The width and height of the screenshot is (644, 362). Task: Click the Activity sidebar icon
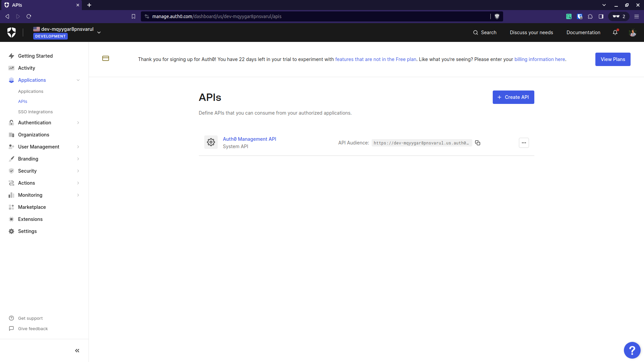[11, 68]
